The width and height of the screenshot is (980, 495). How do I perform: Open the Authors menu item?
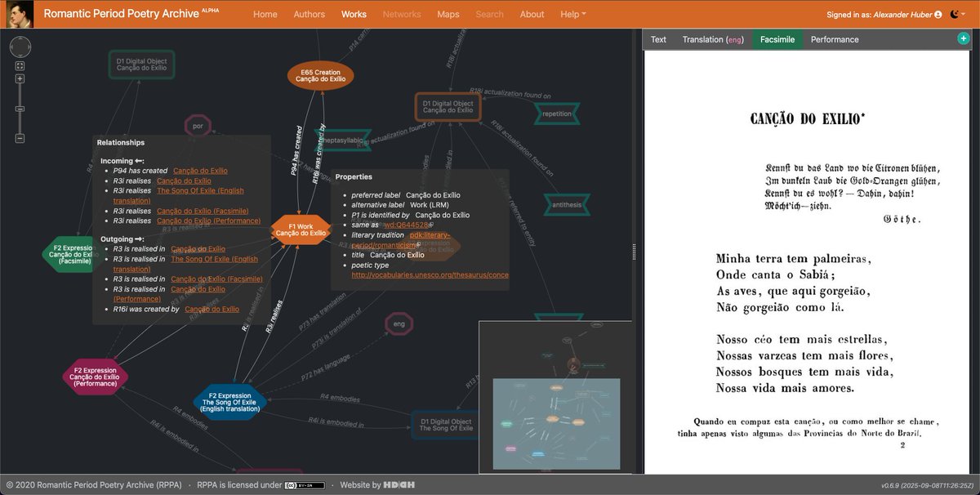click(309, 15)
